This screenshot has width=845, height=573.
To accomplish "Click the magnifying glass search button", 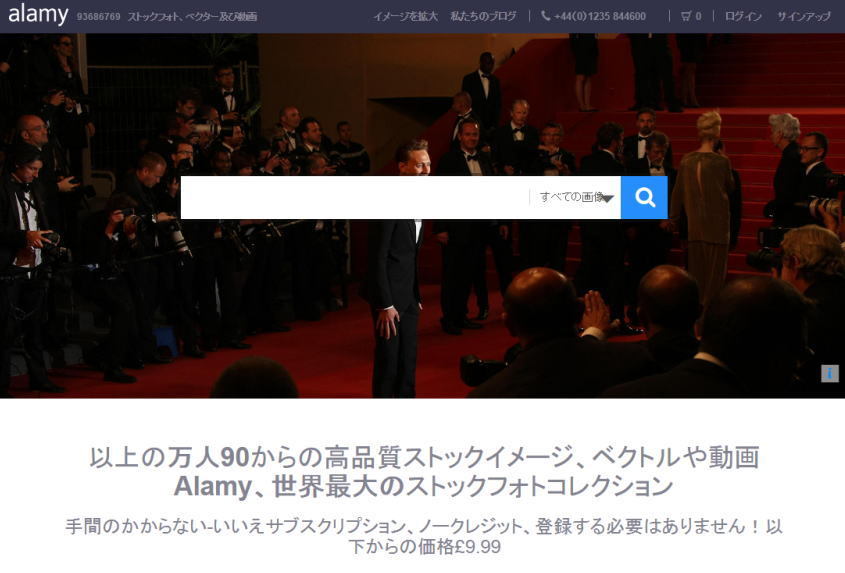I will click(x=644, y=197).
